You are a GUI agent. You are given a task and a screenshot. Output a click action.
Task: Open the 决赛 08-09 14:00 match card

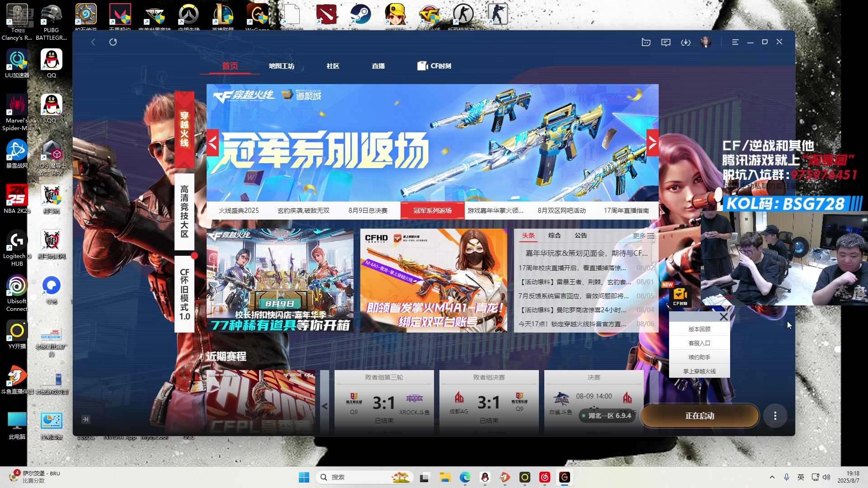pyautogui.click(x=594, y=401)
